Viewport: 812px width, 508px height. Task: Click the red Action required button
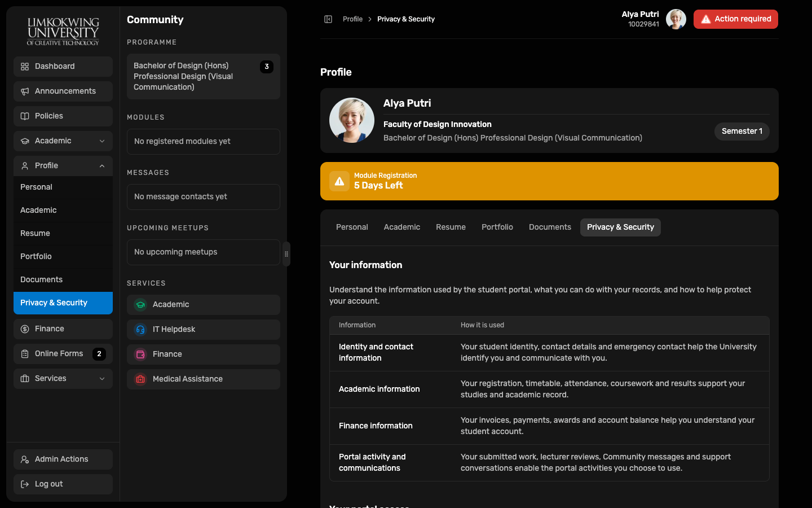[x=736, y=19]
